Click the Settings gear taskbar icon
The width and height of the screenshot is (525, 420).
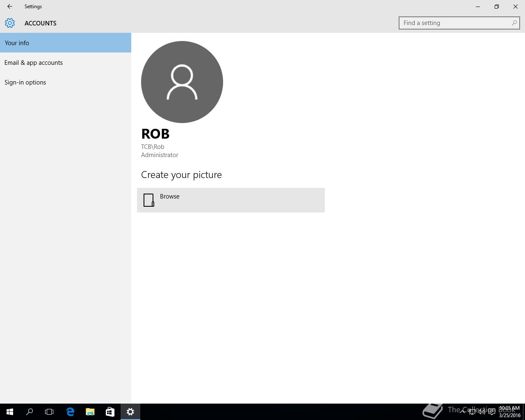pyautogui.click(x=130, y=412)
